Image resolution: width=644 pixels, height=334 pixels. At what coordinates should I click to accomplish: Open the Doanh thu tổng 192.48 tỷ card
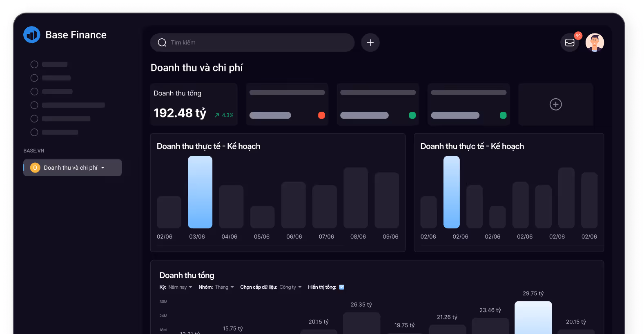point(194,104)
